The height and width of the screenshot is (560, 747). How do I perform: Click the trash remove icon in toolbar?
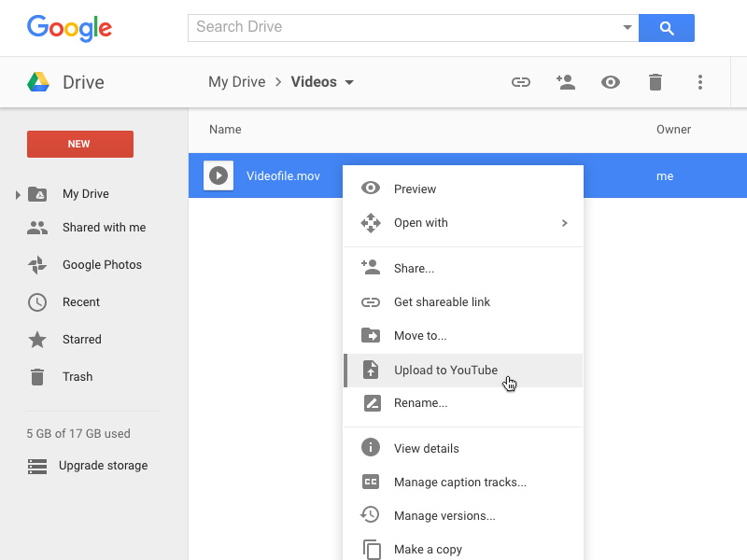click(655, 82)
